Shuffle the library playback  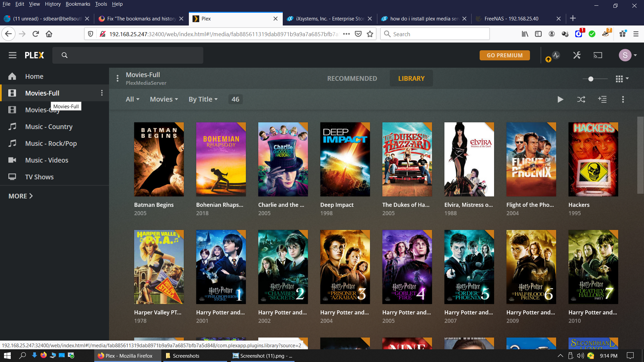point(581,99)
